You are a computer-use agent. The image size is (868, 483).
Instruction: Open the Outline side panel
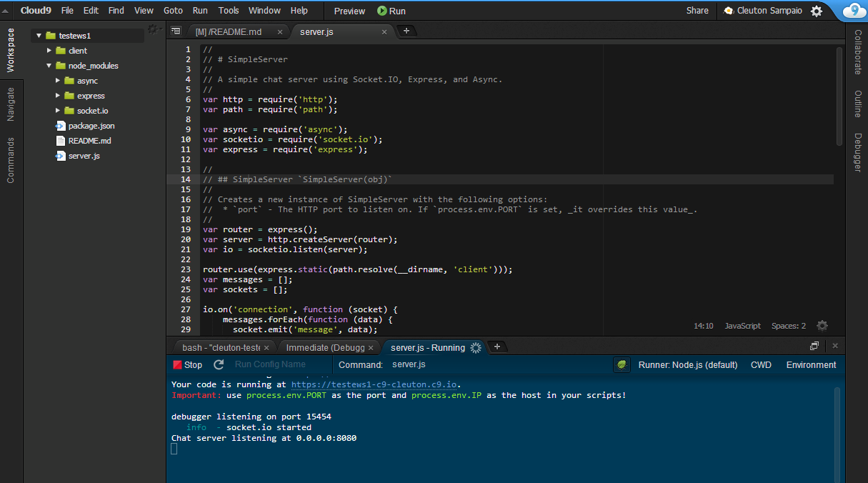(x=857, y=104)
